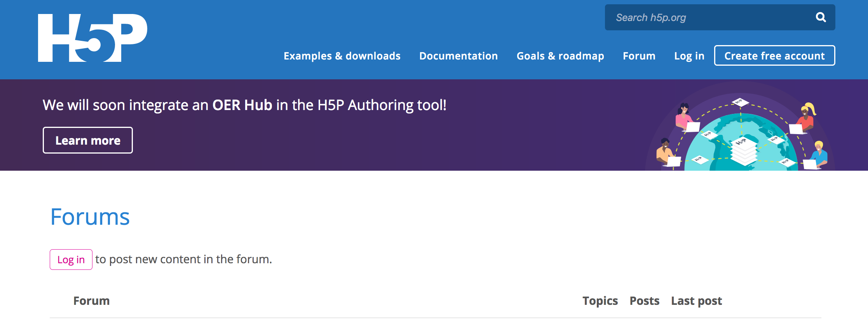Open the Documentation page

(458, 56)
